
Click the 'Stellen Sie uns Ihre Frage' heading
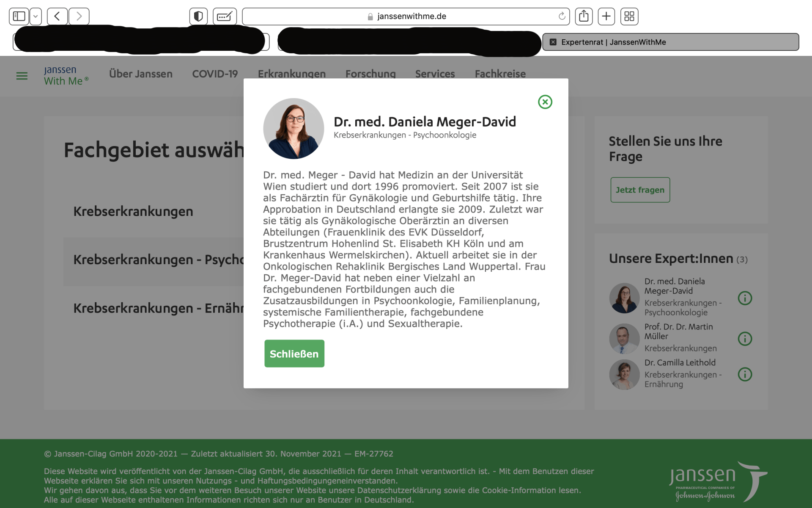tap(666, 149)
